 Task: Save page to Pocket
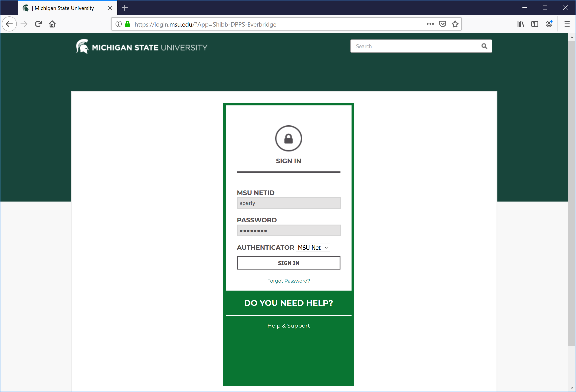point(443,24)
